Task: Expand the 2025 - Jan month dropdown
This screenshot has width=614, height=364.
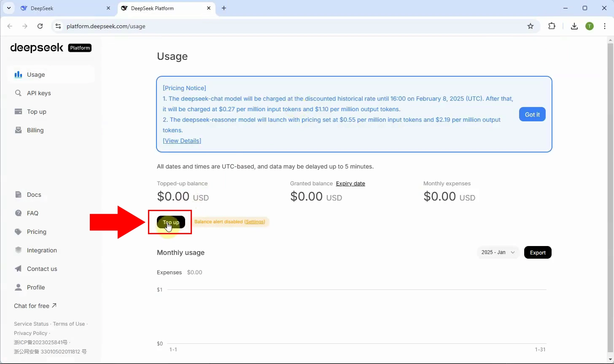Action: [498, 252]
